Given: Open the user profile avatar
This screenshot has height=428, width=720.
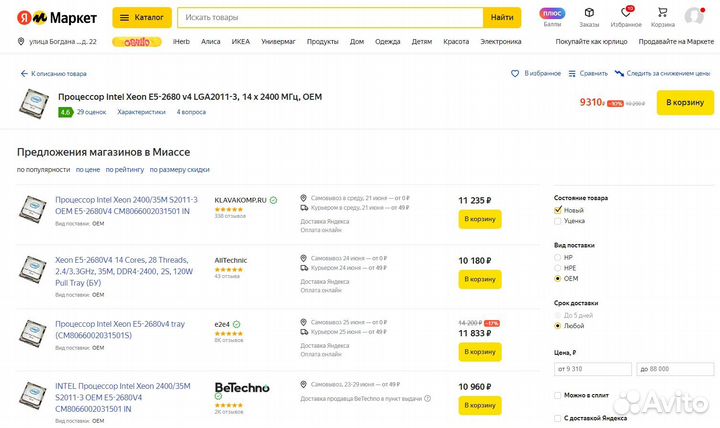Looking at the screenshot, I should click(694, 16).
